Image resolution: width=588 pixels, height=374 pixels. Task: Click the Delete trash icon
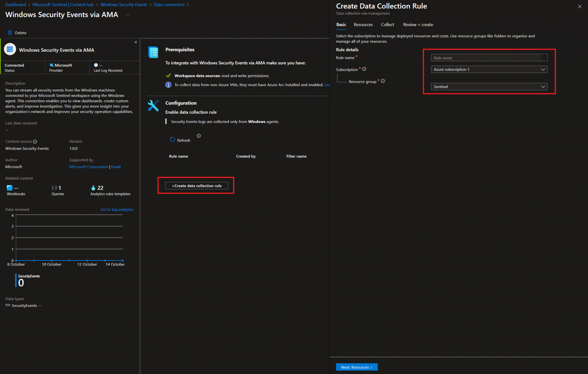10,32
